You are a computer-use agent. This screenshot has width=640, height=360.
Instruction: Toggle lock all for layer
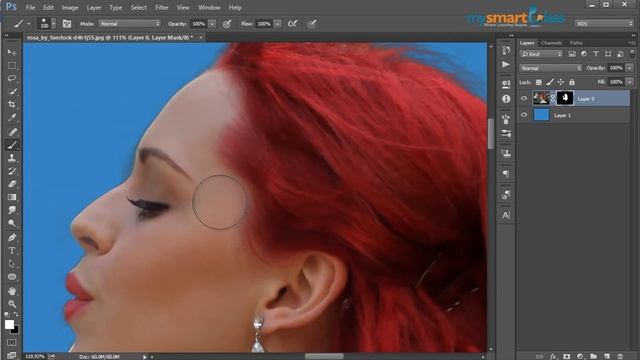pyautogui.click(x=572, y=82)
